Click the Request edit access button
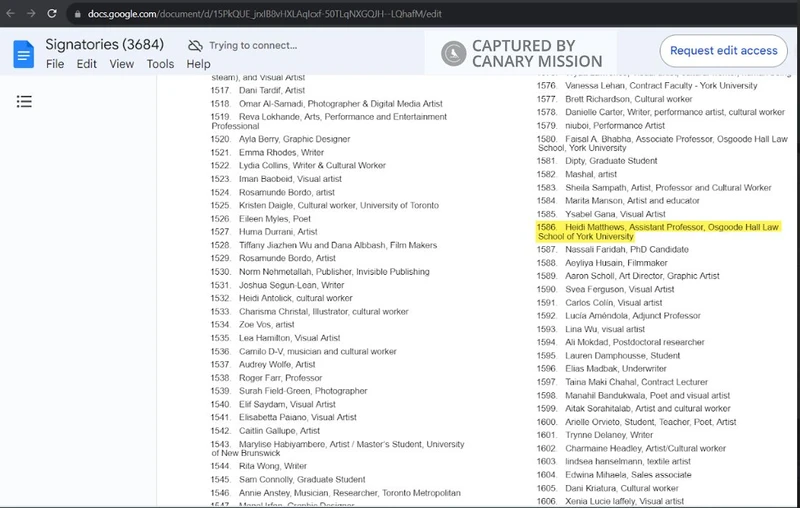Viewport: 800px width, 508px height. 723,51
